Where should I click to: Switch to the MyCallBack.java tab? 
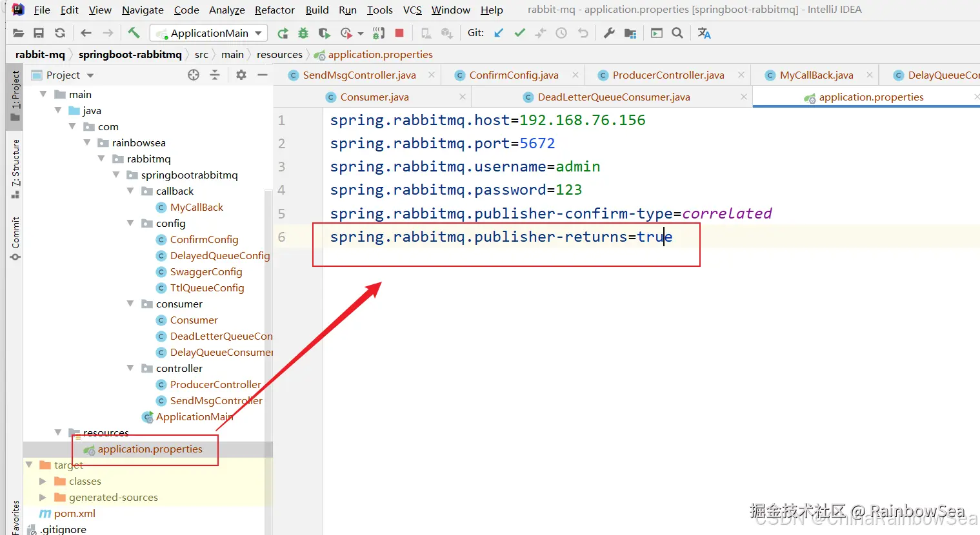pos(816,75)
